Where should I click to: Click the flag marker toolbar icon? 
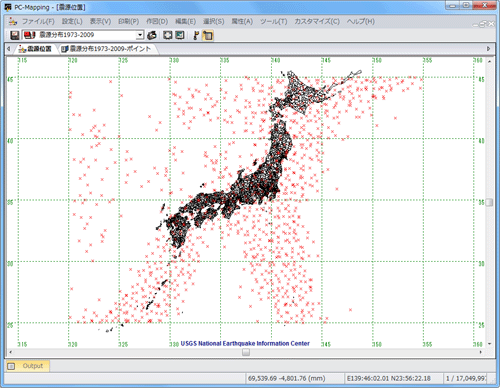[196, 35]
